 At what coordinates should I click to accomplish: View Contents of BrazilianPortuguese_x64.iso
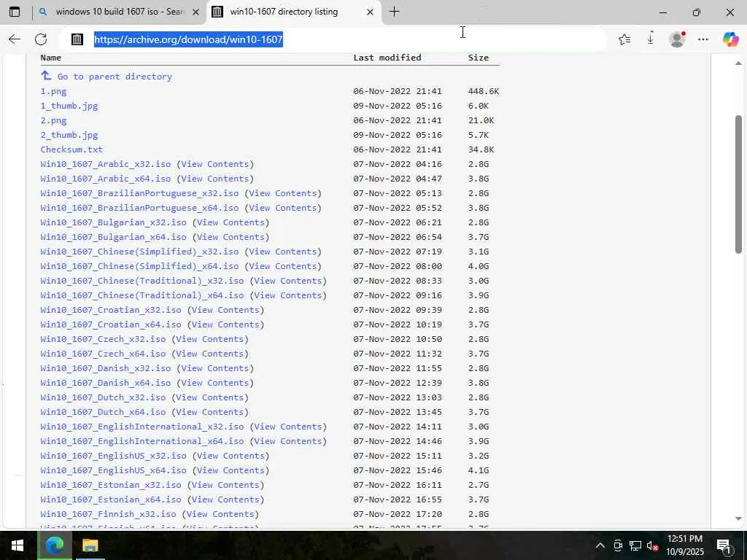point(283,208)
